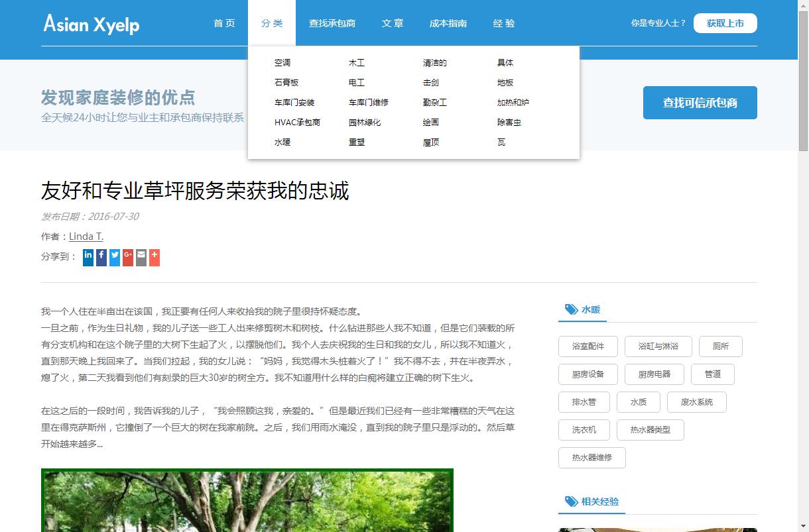Select 空调 from the category dropdown
The image size is (809, 532).
pos(282,63)
